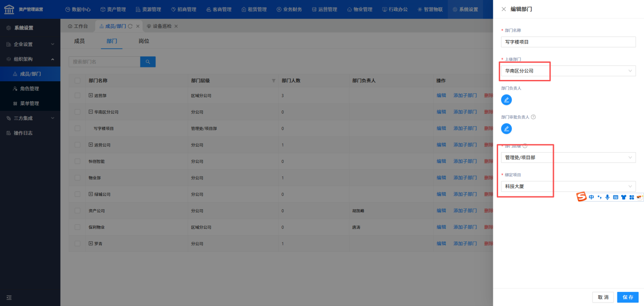The width and height of the screenshot is (644, 306).
Task: Tick checkbox for 绿城公司 row
Action: pos(77,194)
